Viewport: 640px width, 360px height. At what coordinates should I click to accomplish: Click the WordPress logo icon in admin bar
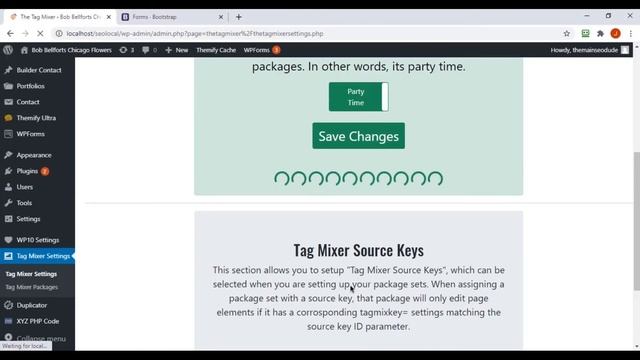click(8, 50)
